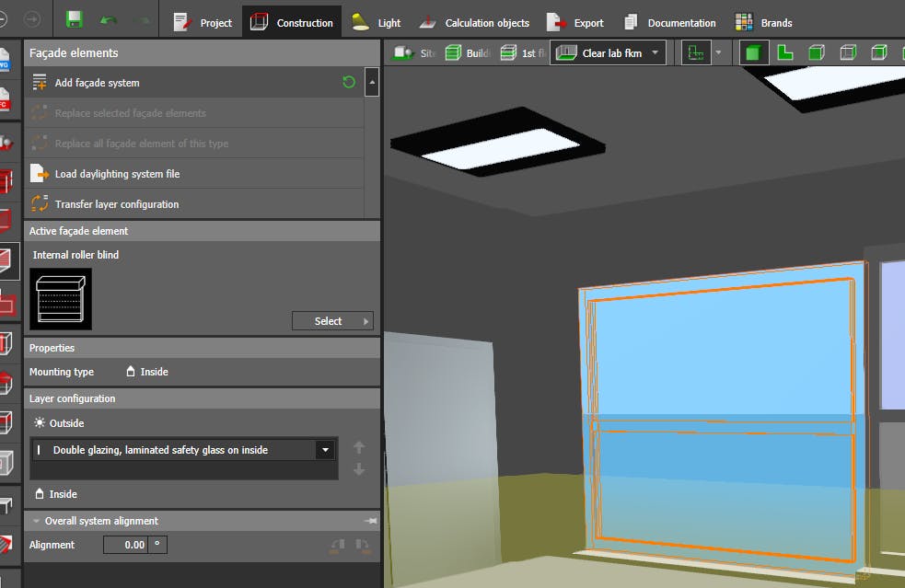The height and width of the screenshot is (588, 905).
Task: Go to Calculation objects tab
Action: tap(474, 22)
